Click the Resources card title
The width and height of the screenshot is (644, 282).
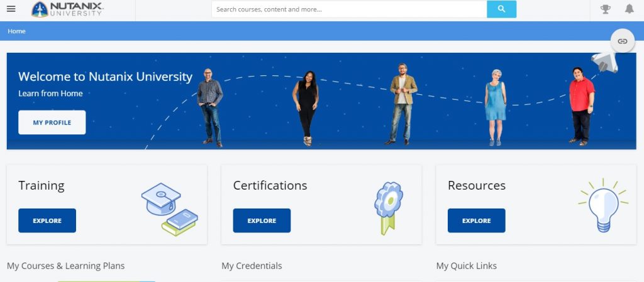click(x=477, y=185)
